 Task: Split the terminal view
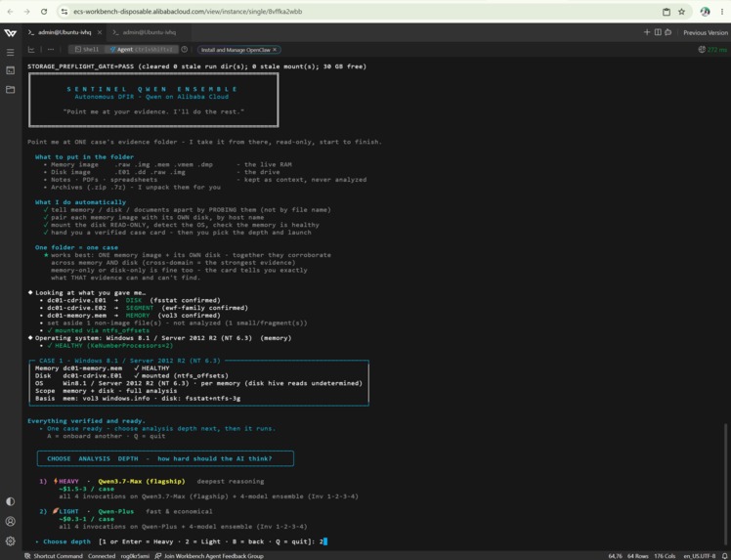click(658, 32)
